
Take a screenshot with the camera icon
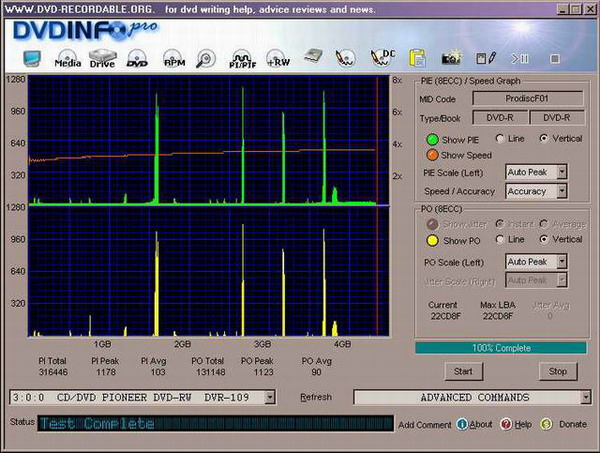click(452, 58)
